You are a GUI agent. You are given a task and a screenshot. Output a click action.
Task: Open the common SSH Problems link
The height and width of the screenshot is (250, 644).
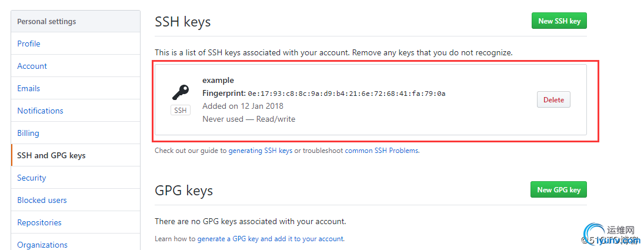(x=382, y=151)
